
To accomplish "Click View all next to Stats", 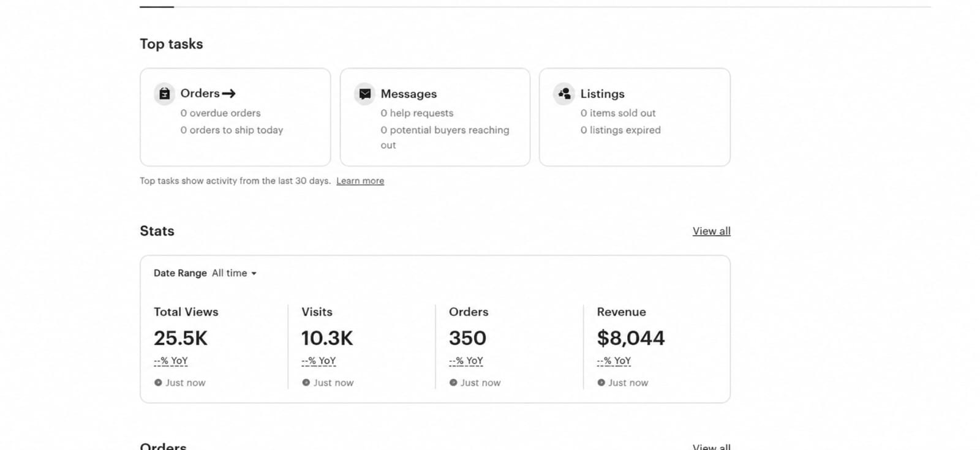I will (x=711, y=231).
